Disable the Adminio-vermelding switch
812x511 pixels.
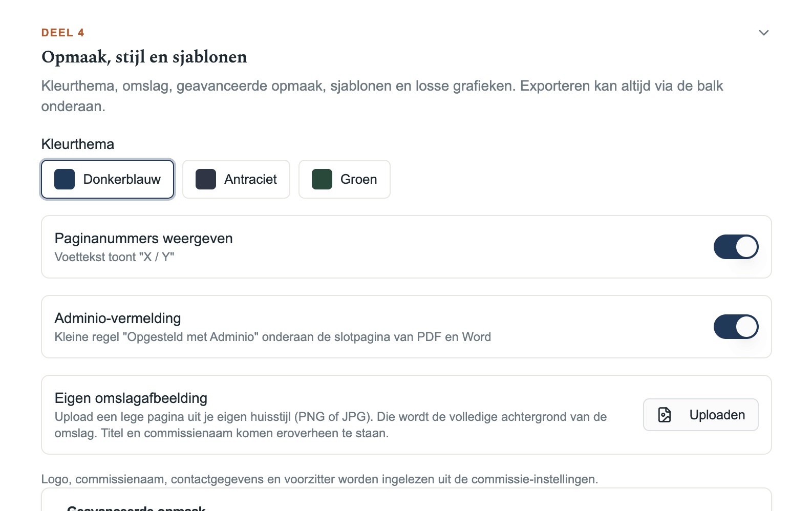(x=736, y=327)
